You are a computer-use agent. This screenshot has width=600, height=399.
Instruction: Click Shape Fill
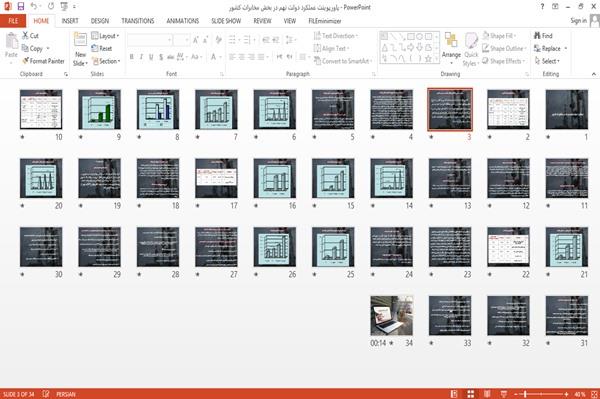coord(499,36)
